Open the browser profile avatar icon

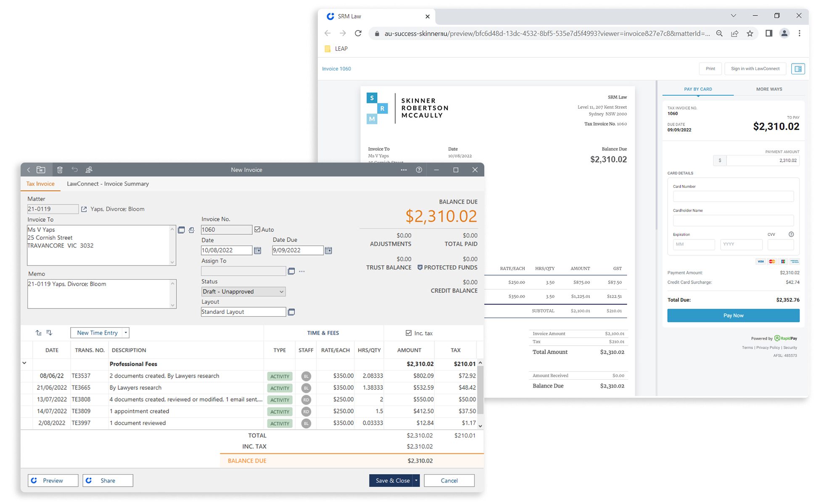[784, 33]
